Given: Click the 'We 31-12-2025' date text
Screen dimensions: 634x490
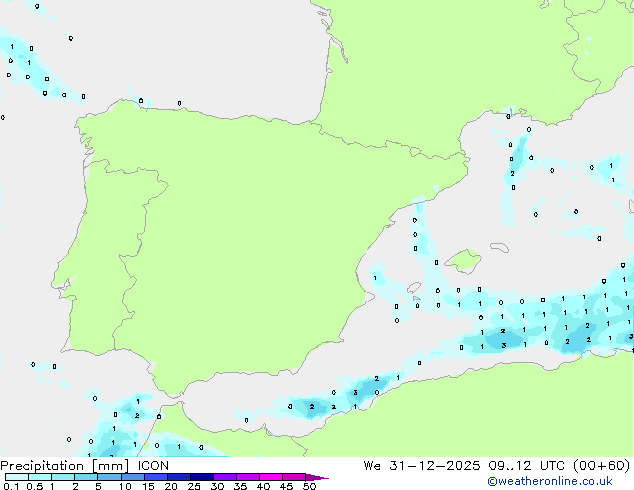Looking at the screenshot, I should pos(423,466).
